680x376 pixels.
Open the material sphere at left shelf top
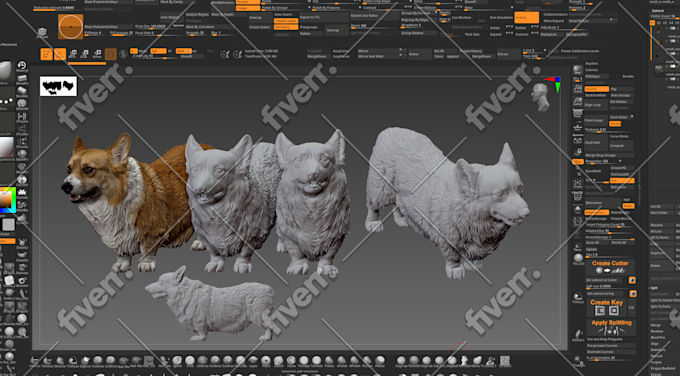5,71
